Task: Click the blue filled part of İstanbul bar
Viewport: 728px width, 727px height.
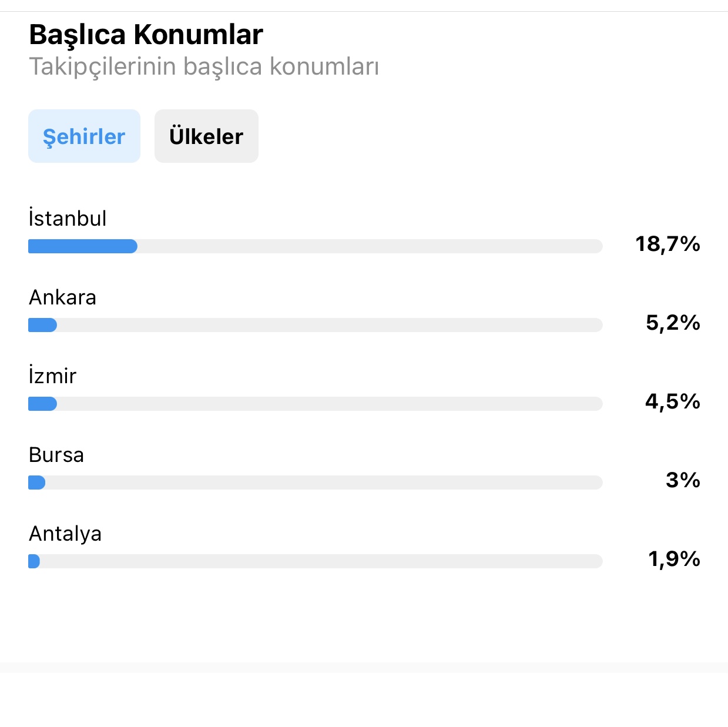Action: pyautogui.click(x=83, y=246)
